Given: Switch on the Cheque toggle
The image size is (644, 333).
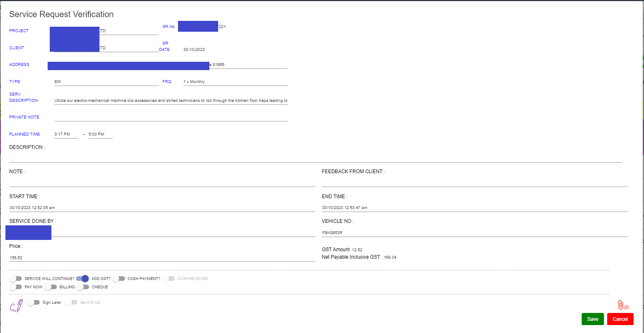Looking at the screenshot, I should [x=83, y=287].
